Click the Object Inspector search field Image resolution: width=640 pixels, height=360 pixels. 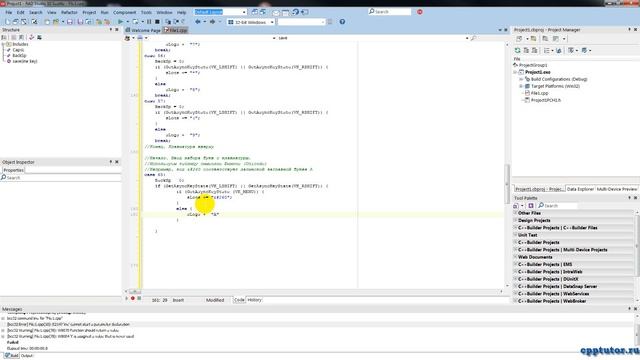(60, 178)
